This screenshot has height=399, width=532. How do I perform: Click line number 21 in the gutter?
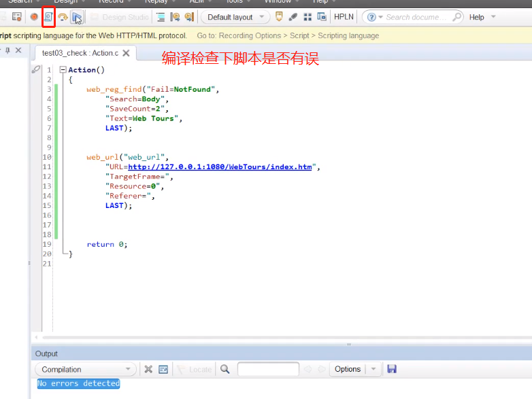pyautogui.click(x=47, y=264)
